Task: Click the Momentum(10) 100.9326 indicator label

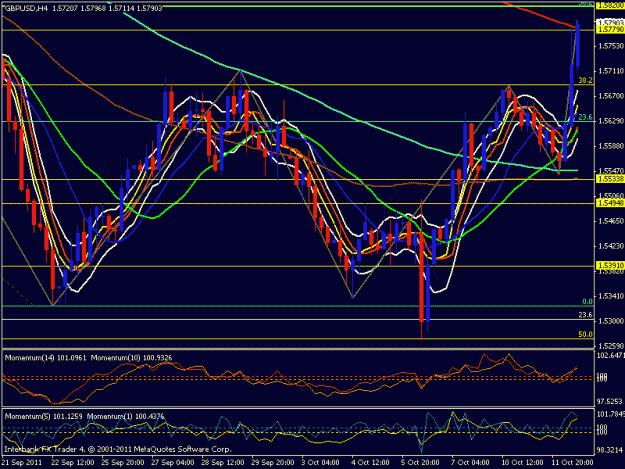Action: pos(132,358)
